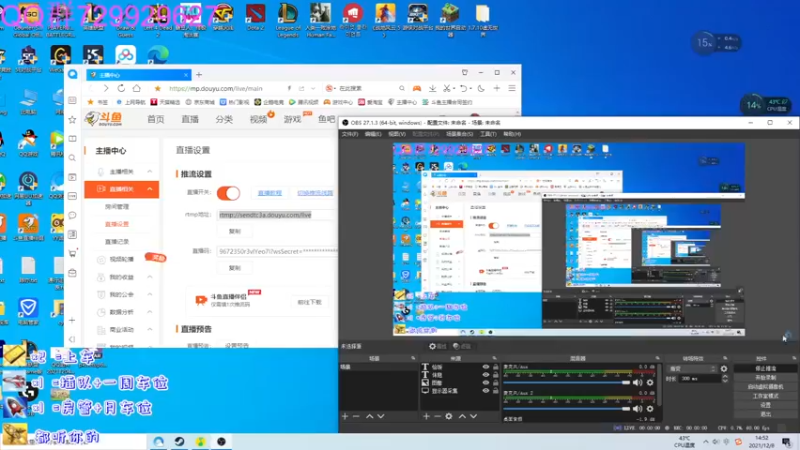Click 停止推流 to stop streaming in OBS
The height and width of the screenshot is (450, 800).
765,368
